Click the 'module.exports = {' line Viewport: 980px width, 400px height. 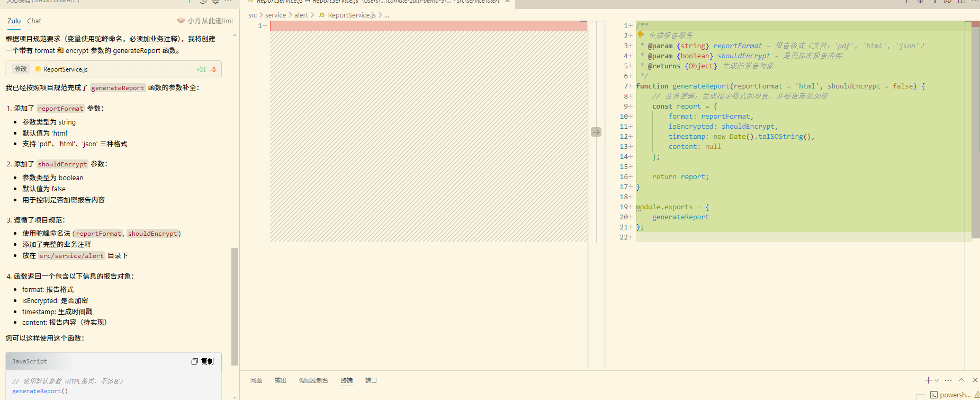click(x=672, y=207)
